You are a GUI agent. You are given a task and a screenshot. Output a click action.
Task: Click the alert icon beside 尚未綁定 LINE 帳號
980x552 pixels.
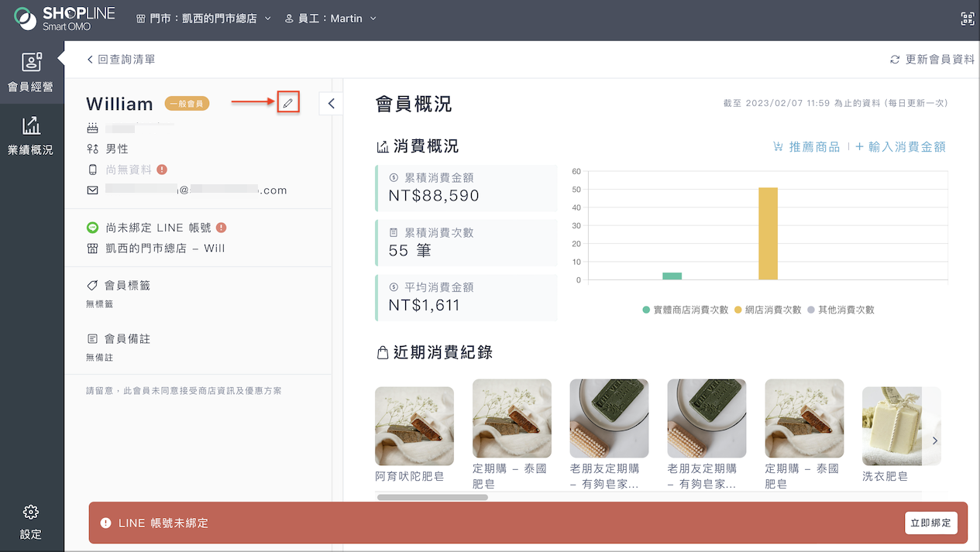point(222,228)
